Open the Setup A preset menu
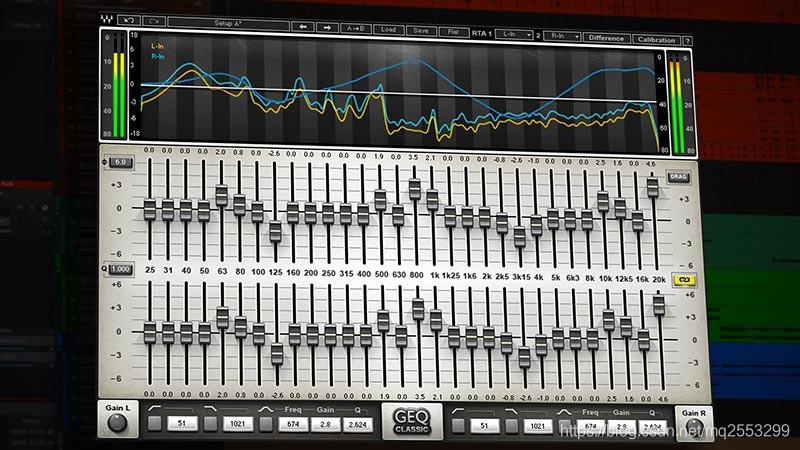Viewport: 800px width, 450px height. 228,23
